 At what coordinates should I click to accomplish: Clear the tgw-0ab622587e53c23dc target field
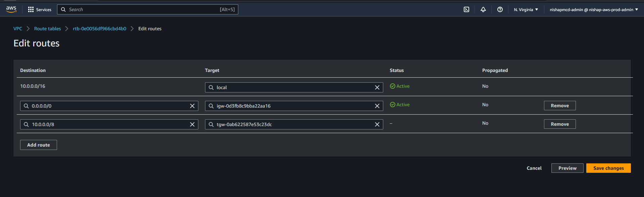(x=377, y=124)
